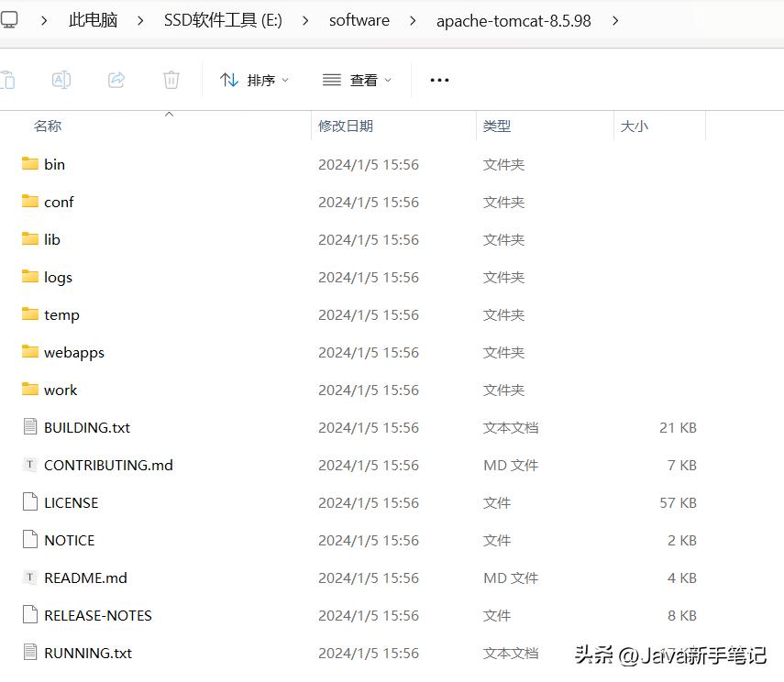784x682 pixels.
Task: Click the temp folder name
Action: (x=61, y=315)
